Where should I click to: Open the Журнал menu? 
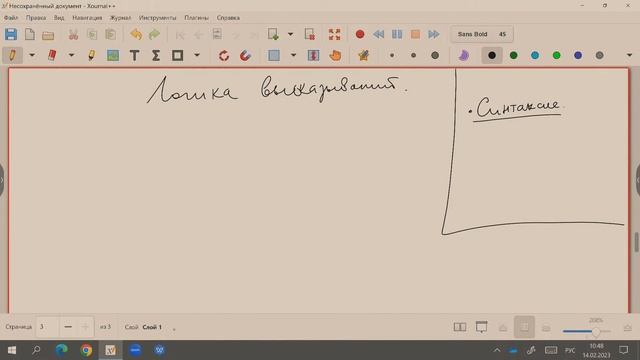(120, 18)
